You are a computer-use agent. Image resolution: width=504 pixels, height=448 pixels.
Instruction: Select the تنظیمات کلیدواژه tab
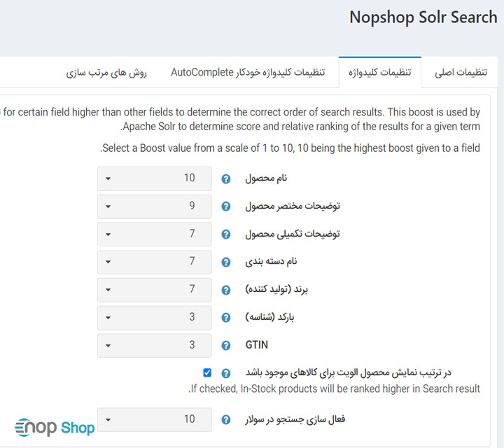coord(380,72)
